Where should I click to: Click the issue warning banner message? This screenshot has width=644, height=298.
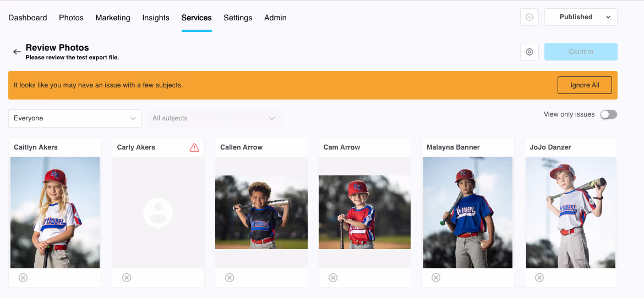tap(98, 85)
